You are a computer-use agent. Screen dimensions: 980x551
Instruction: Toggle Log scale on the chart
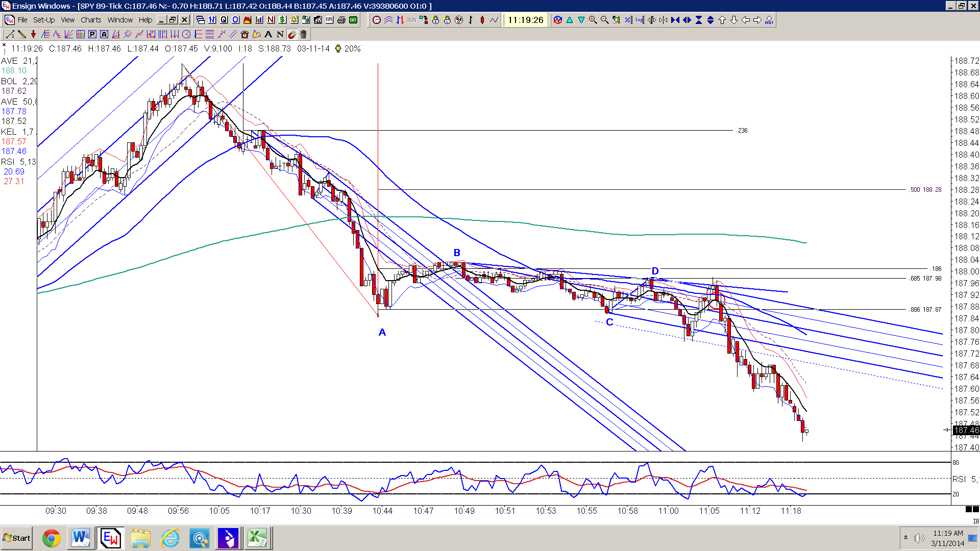coord(640,20)
